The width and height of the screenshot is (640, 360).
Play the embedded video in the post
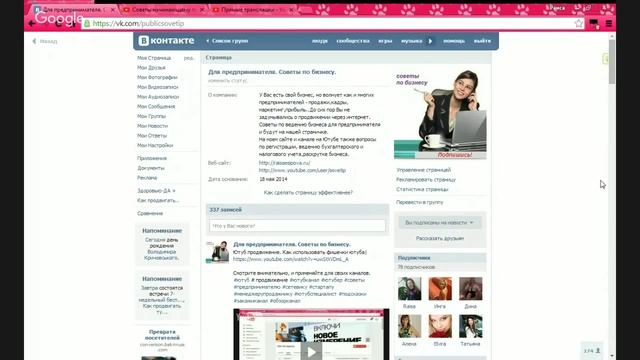311,351
